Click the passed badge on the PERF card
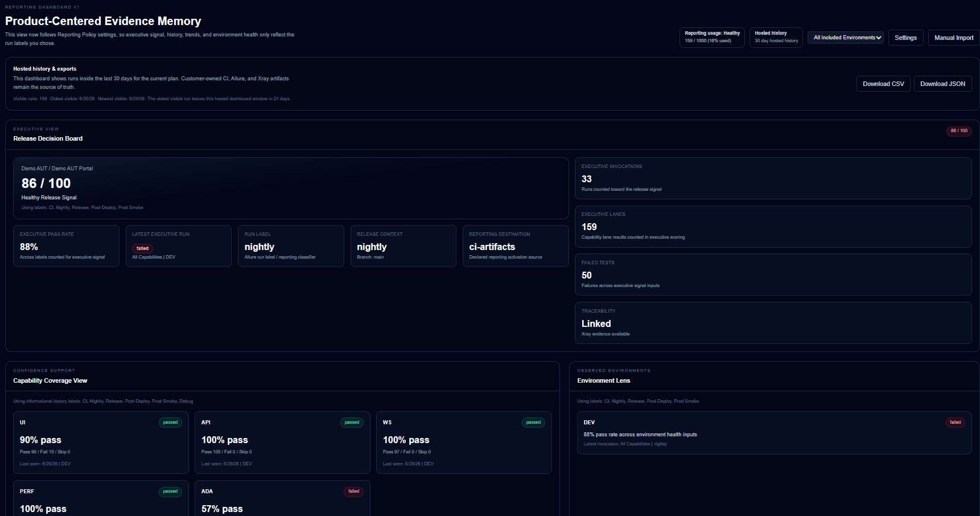This screenshot has height=516, width=980. [x=170, y=492]
